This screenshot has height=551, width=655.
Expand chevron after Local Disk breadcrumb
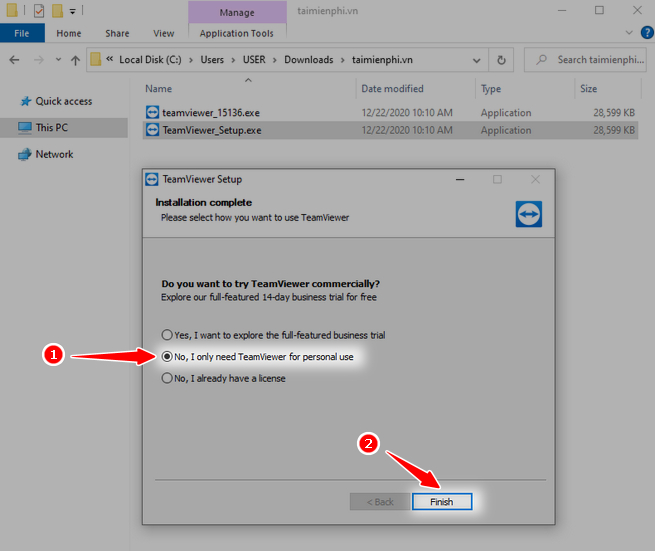click(191, 60)
